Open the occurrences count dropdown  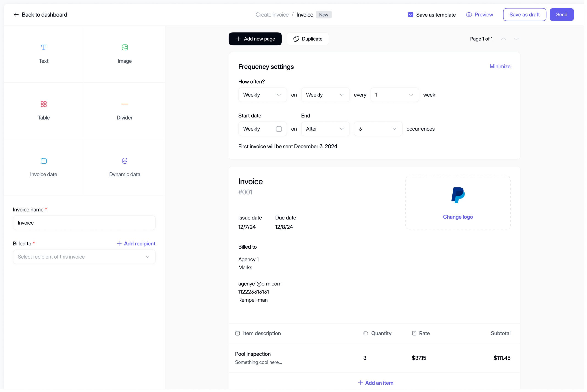(378, 129)
